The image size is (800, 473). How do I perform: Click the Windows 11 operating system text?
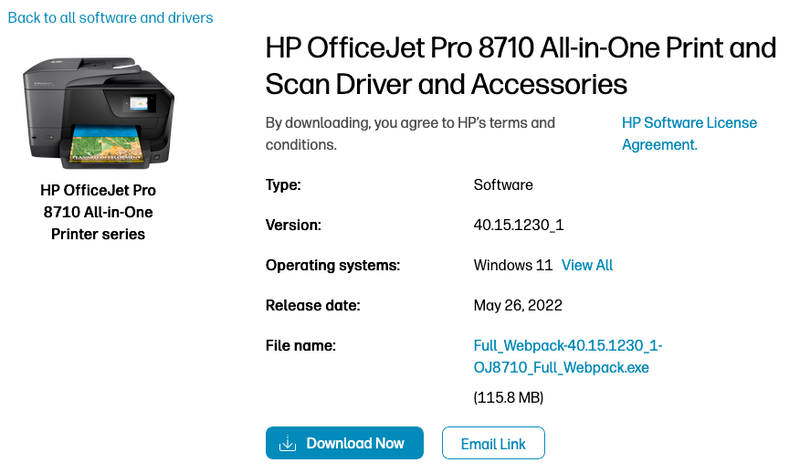tap(513, 265)
